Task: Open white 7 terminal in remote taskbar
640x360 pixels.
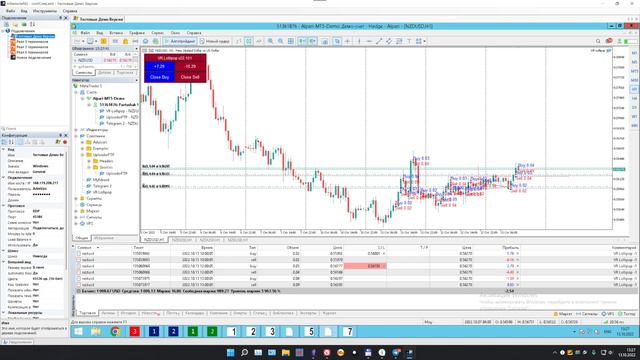Action: (x=349, y=331)
